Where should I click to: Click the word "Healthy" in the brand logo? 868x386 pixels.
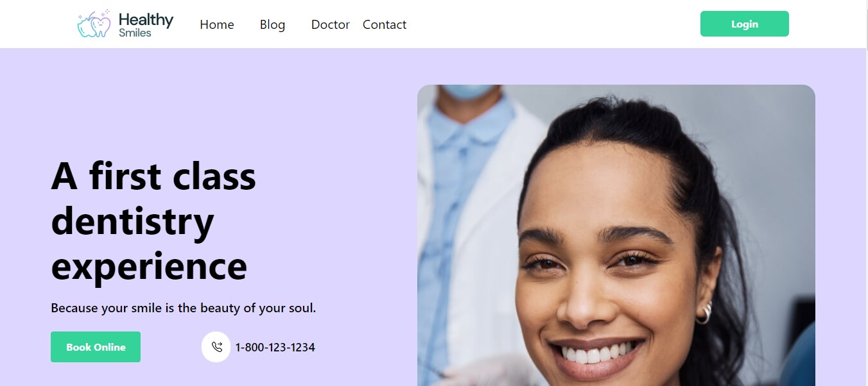[146, 20]
